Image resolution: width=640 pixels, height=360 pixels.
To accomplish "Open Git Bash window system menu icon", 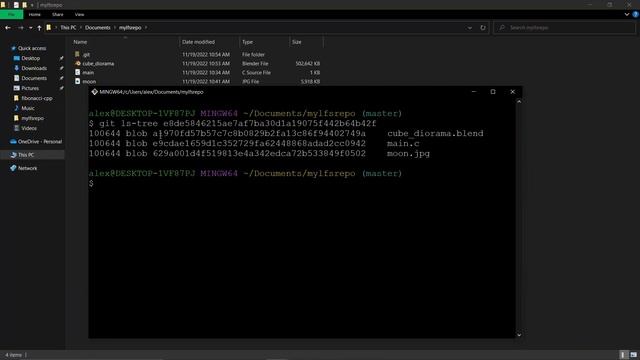I will coord(94,92).
